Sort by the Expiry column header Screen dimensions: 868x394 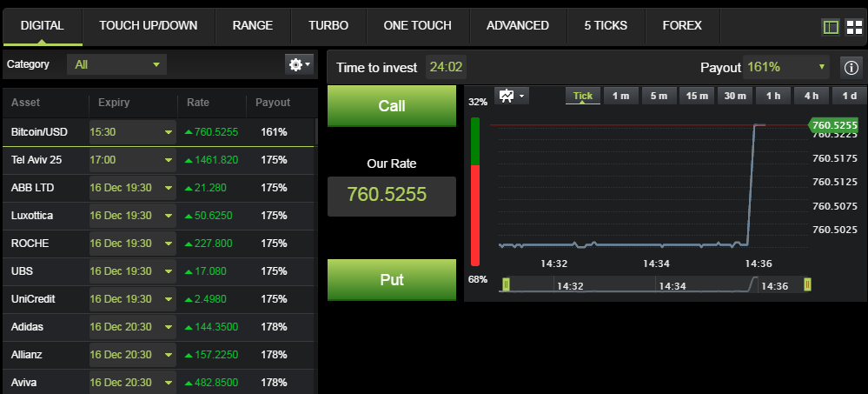coord(114,103)
